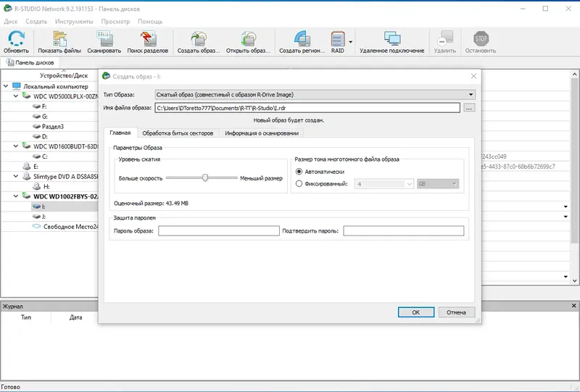This screenshot has height=392, width=580.
Task: Open the Тип Образа dropdown
Action: click(x=315, y=95)
